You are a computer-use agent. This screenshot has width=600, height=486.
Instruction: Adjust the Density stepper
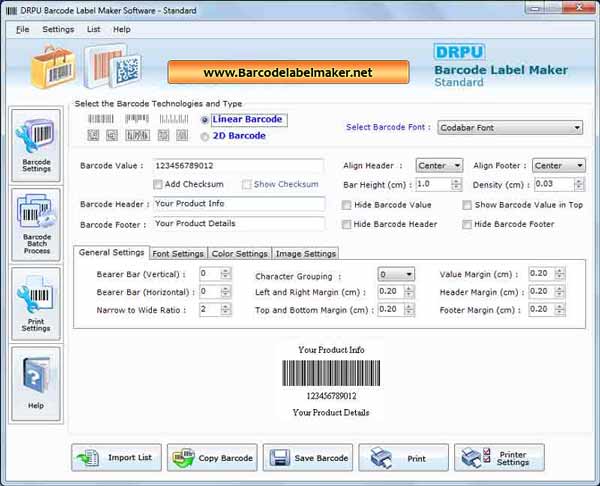[579, 184]
